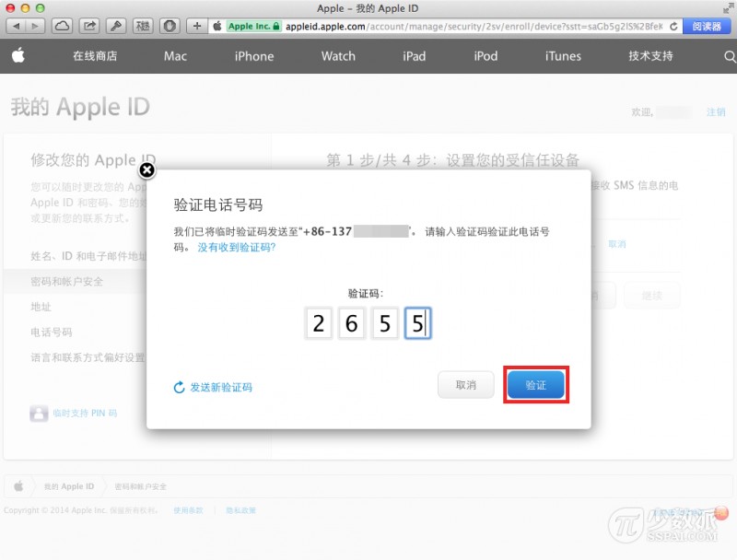Click the third code digit box

[385, 323]
